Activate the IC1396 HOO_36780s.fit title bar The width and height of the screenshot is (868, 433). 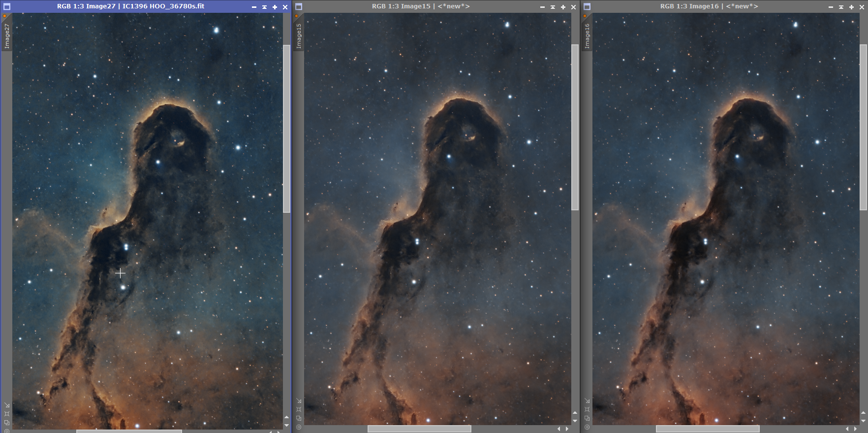coord(130,6)
